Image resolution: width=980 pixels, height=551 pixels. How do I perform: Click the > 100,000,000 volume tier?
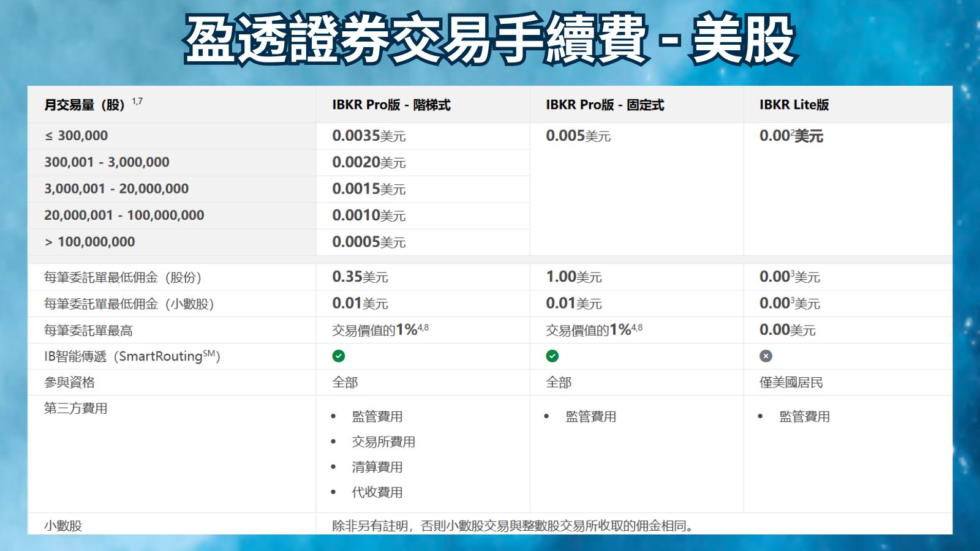89,242
